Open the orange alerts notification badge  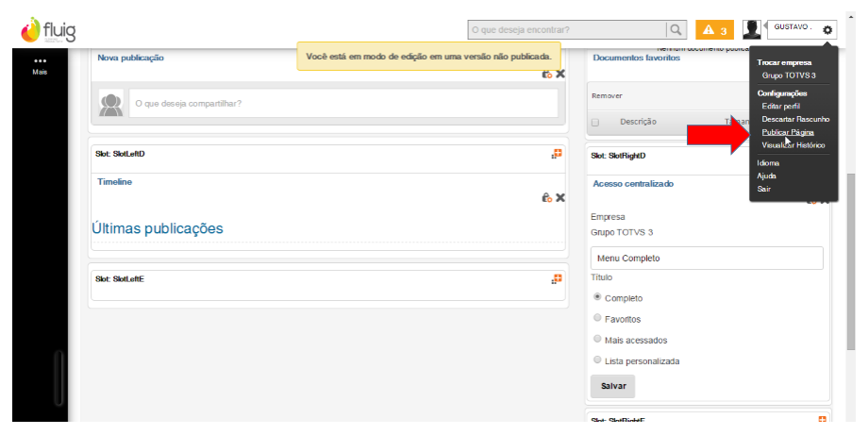click(715, 31)
